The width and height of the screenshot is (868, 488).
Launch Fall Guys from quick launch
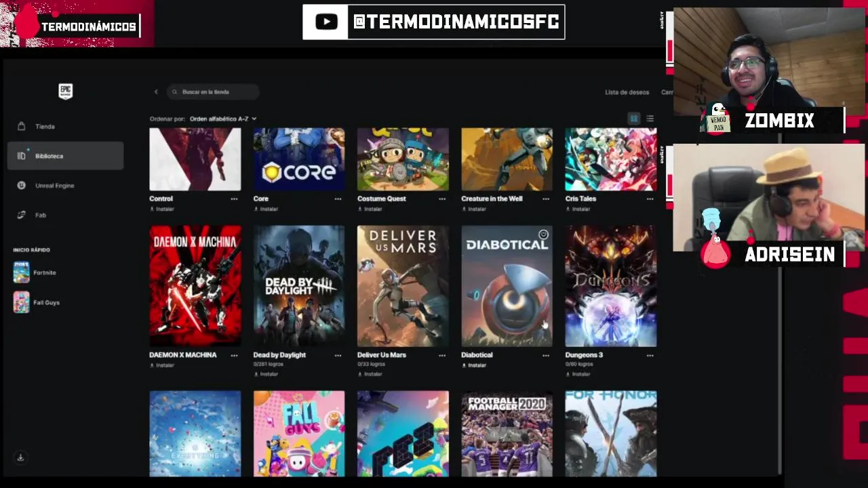(x=37, y=302)
